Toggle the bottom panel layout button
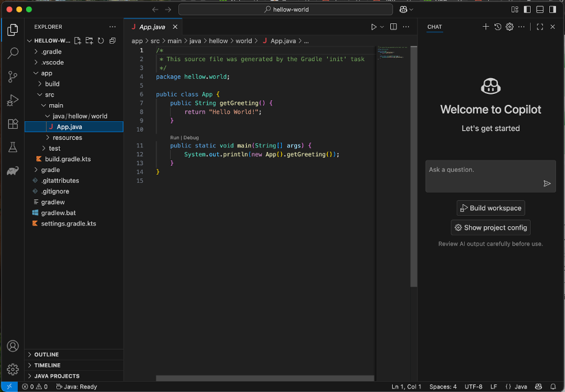The image size is (565, 392). [x=540, y=10]
